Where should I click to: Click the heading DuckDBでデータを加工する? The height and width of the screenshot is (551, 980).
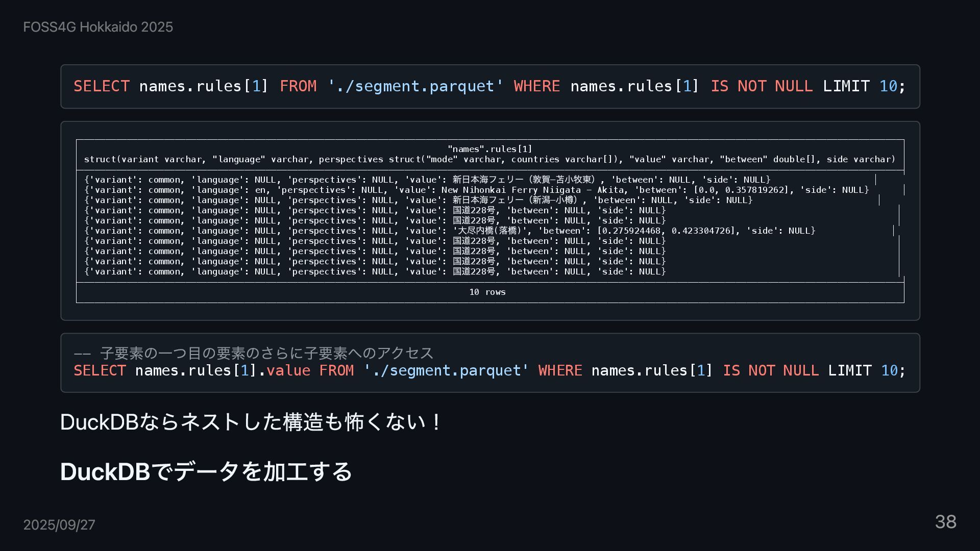coord(206,471)
